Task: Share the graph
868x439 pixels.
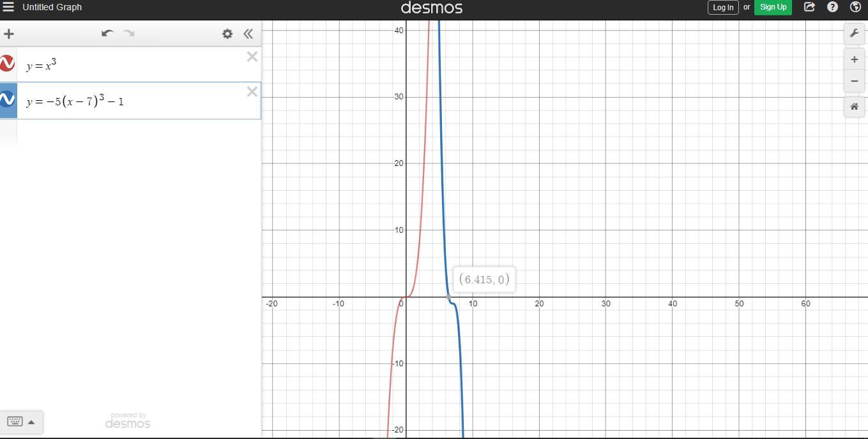Action: 809,7
